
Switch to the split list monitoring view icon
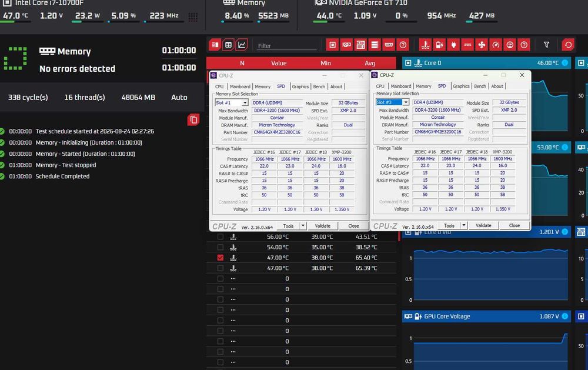215,45
